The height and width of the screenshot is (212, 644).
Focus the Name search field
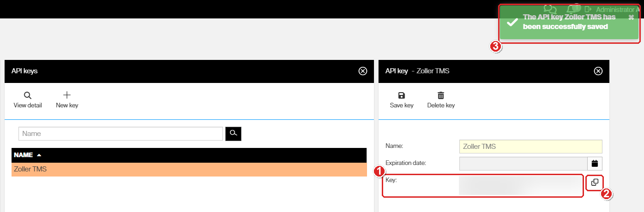121,134
